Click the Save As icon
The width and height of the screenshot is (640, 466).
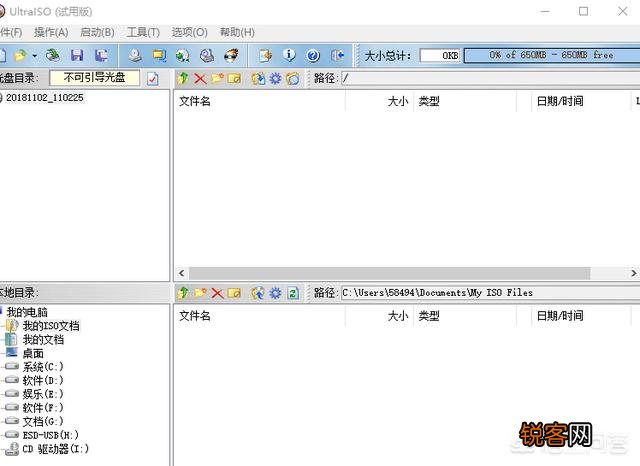click(x=101, y=55)
